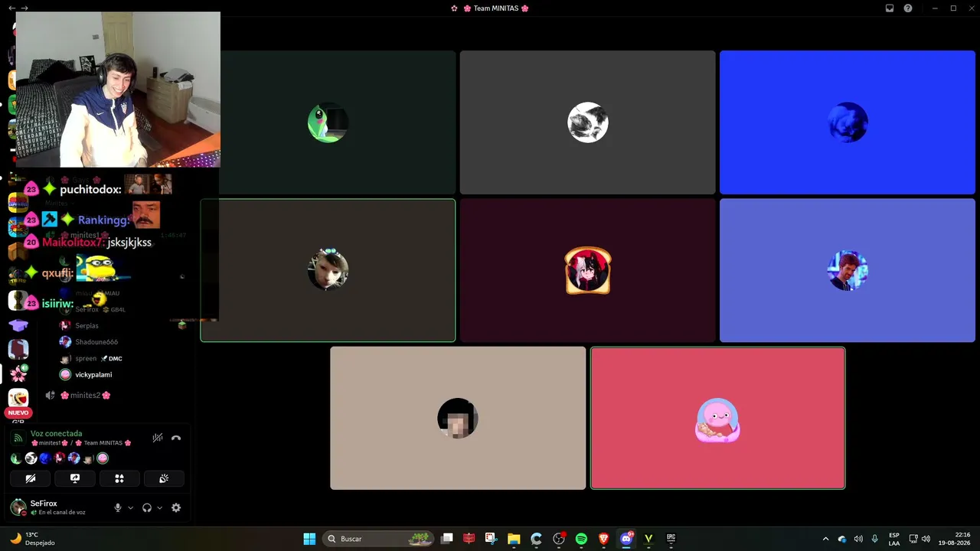Open Task View on the taskbar
This screenshot has width=980, height=551.
click(x=447, y=539)
